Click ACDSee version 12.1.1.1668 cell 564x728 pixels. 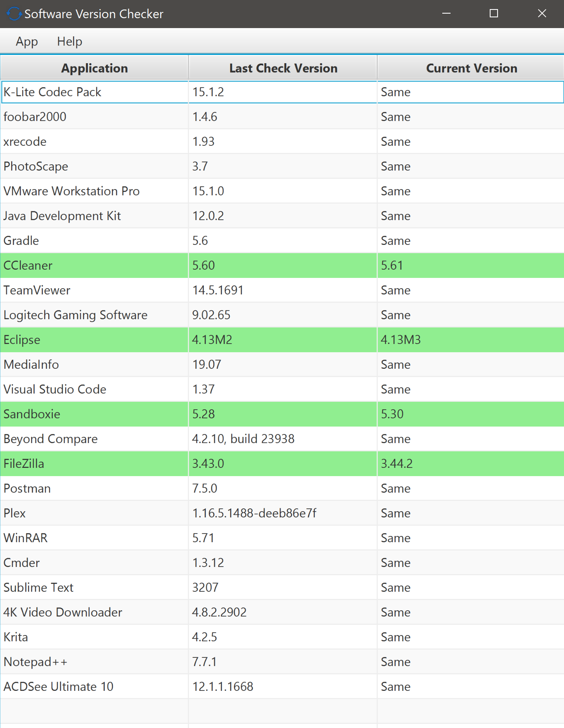[x=283, y=687]
